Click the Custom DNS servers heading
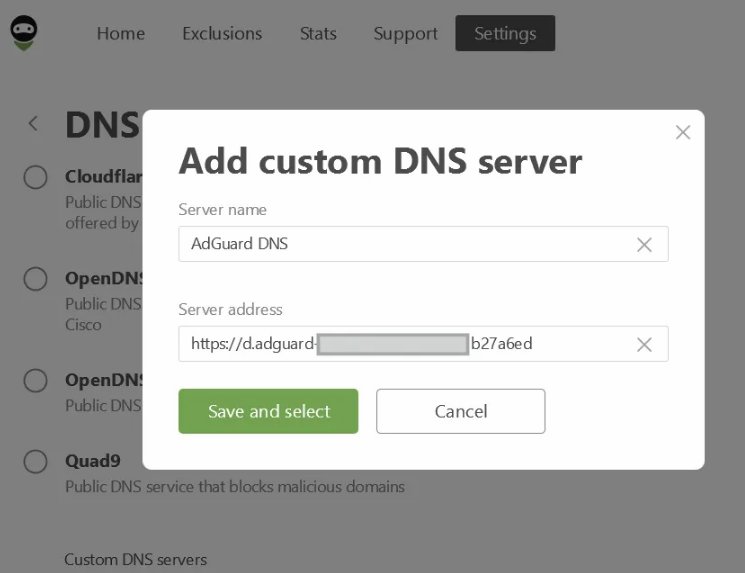This screenshot has width=745, height=573. tap(135, 559)
